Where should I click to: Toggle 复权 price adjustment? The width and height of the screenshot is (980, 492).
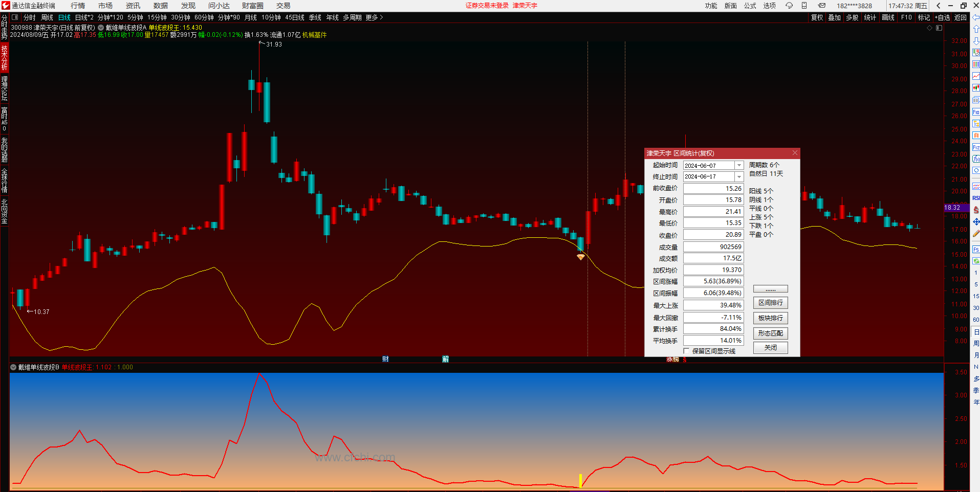817,17
